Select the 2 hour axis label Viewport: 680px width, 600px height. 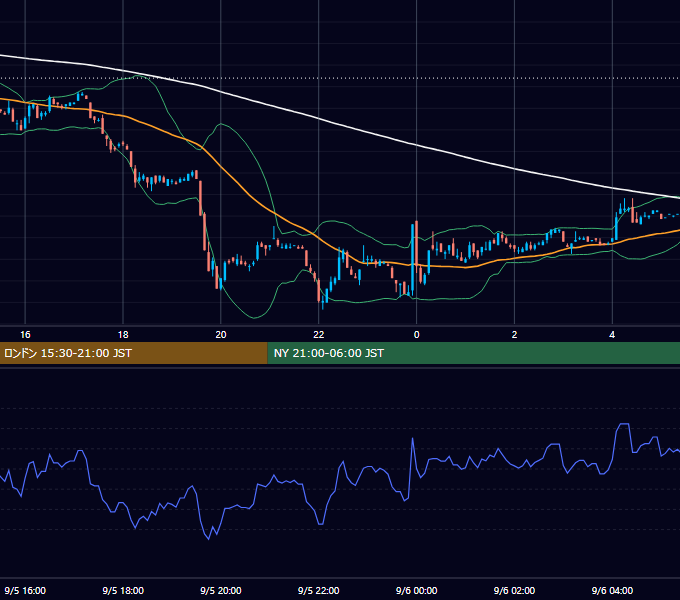[x=514, y=335]
